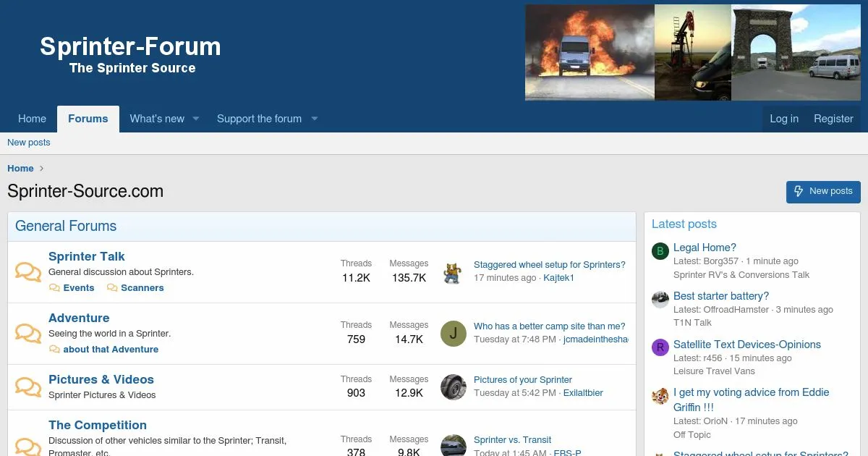Viewport: 868px width, 456px height.
Task: Open the 'B' avatar beside Legal Home?
Action: point(660,251)
